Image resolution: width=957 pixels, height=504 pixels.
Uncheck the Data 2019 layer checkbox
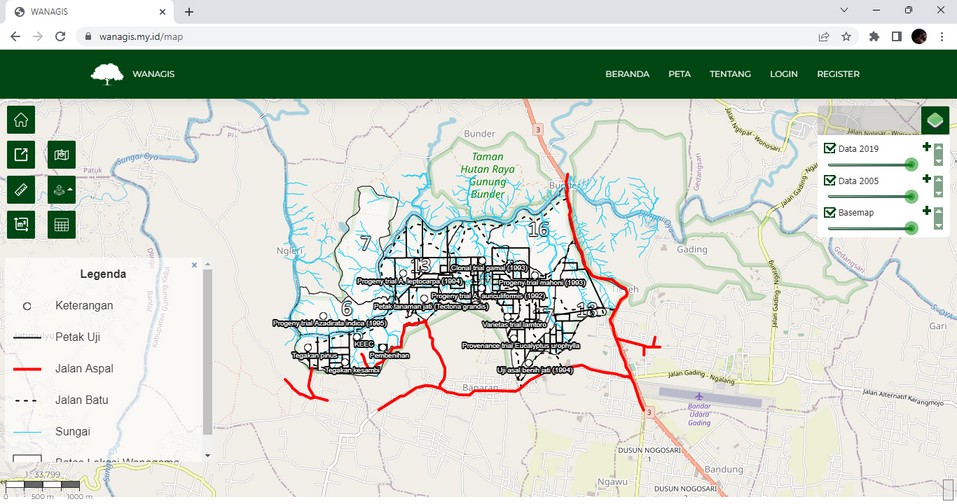830,149
